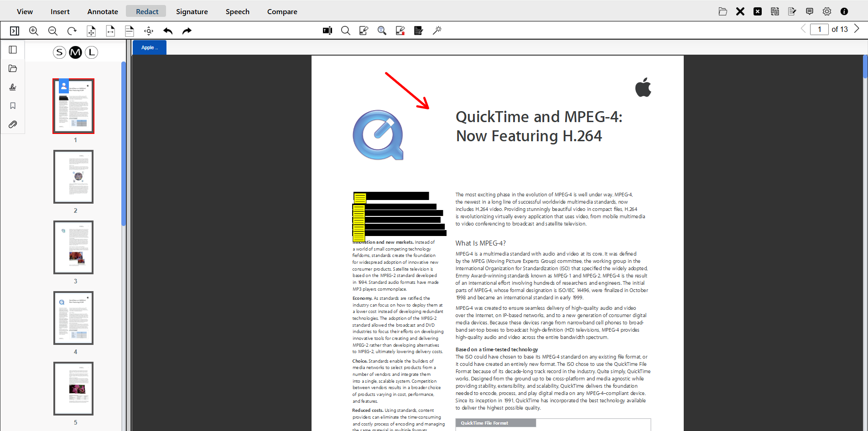Click the zoom out magnifier
The image size is (868, 431).
(53, 31)
